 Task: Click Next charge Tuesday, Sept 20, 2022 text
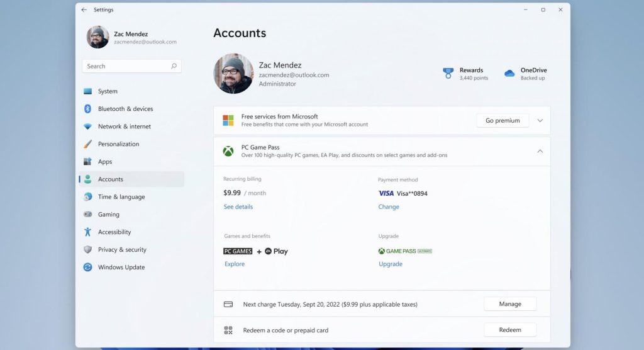(x=330, y=304)
